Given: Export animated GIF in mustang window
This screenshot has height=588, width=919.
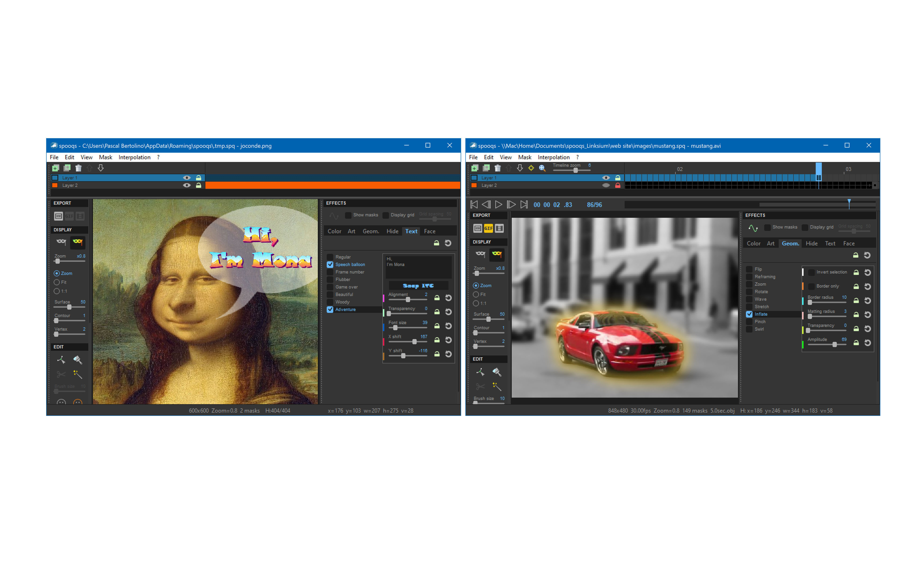Looking at the screenshot, I should coord(488,228).
